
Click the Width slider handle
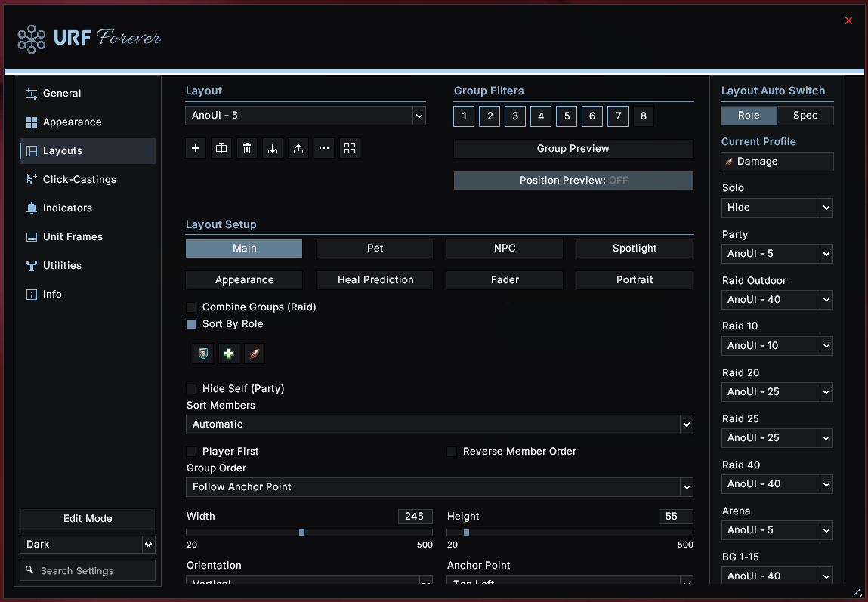pyautogui.click(x=301, y=533)
